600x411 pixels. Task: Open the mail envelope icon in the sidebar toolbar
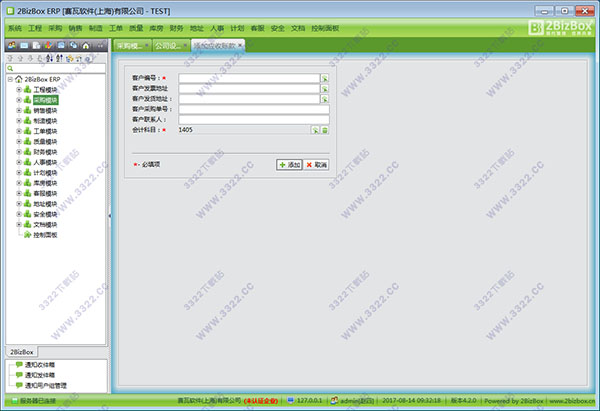click(x=24, y=46)
